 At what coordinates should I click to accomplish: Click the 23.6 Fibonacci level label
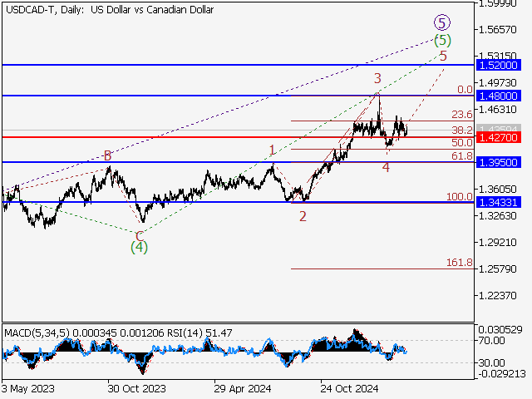click(461, 115)
